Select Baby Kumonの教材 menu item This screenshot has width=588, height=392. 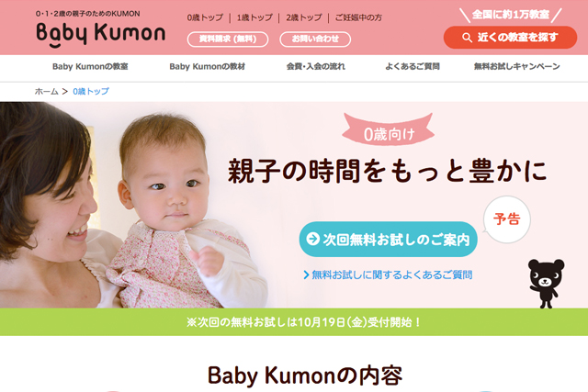pos(207,67)
